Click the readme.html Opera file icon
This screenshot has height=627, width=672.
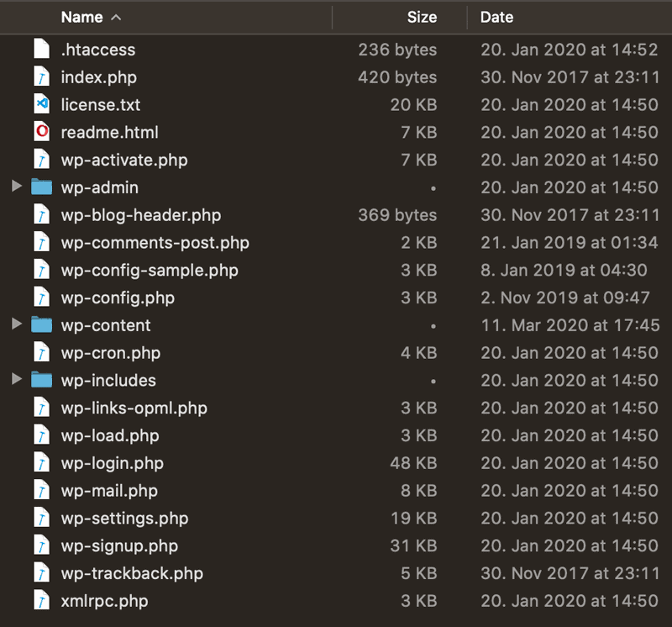(x=41, y=132)
